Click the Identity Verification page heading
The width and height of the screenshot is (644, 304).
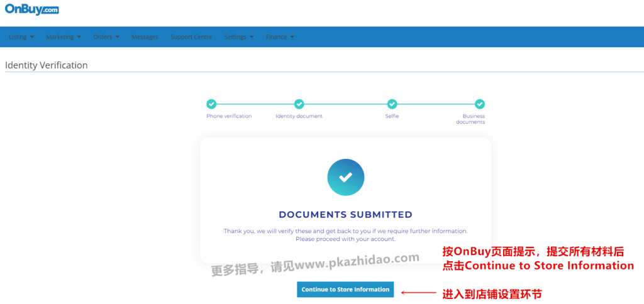[47, 65]
